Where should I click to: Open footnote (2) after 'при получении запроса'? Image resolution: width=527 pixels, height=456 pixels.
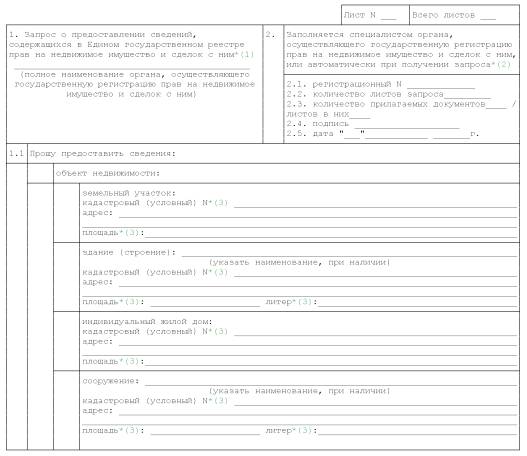503,65
